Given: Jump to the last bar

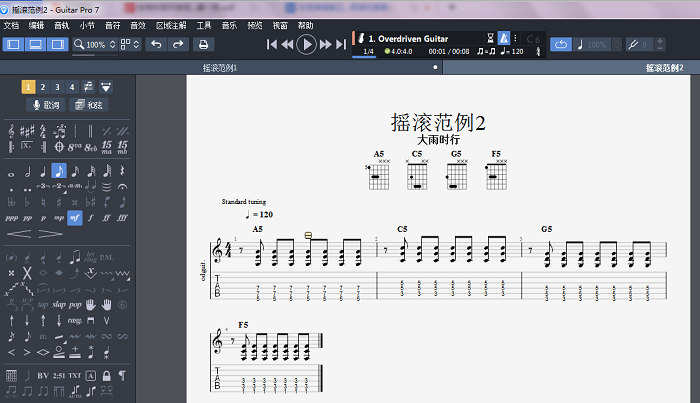Looking at the screenshot, I should 341,44.
